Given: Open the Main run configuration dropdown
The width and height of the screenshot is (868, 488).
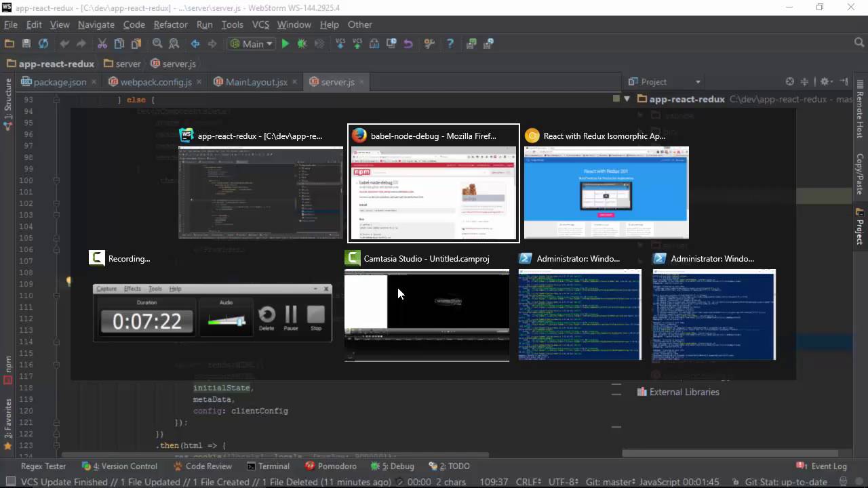Looking at the screenshot, I should click(x=252, y=43).
